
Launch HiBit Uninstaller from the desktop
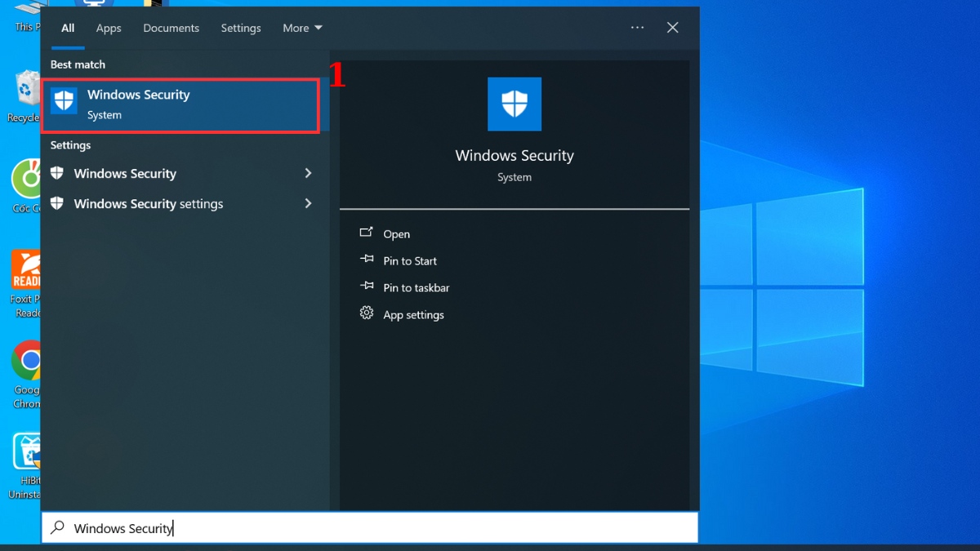[x=27, y=449]
